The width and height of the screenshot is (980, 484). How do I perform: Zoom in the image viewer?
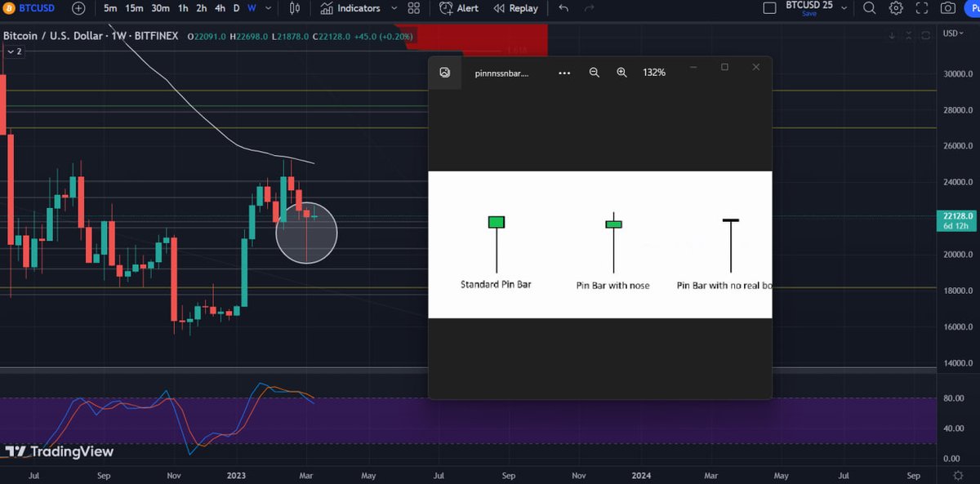tap(621, 73)
